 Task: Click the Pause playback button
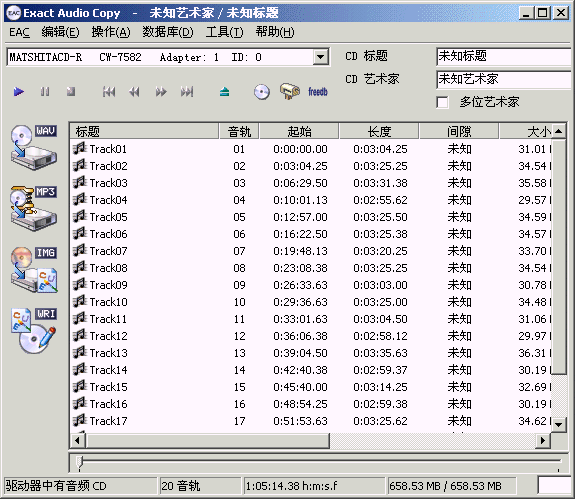pyautogui.click(x=45, y=91)
